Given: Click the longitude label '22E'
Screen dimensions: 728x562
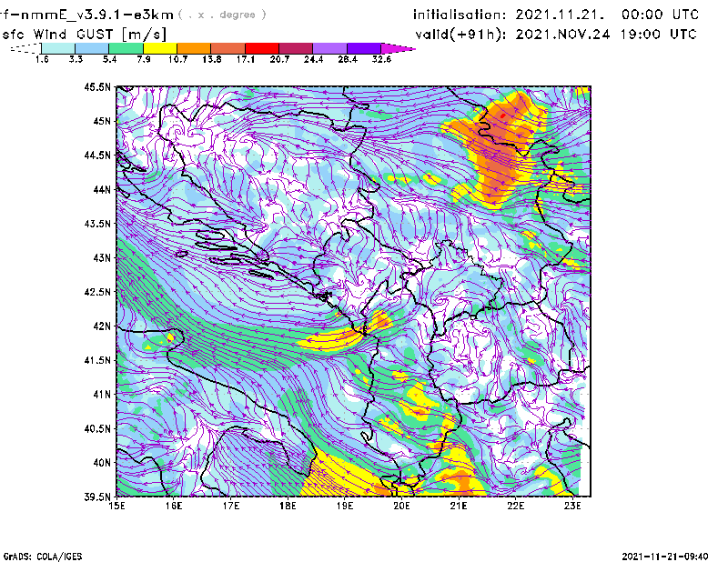Looking at the screenshot, I should point(515,506).
